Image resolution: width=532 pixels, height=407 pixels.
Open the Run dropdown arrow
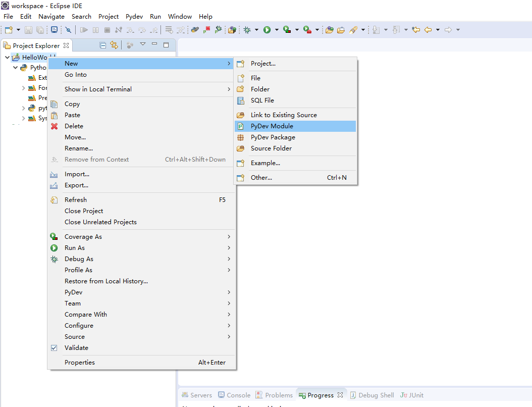coord(277,30)
